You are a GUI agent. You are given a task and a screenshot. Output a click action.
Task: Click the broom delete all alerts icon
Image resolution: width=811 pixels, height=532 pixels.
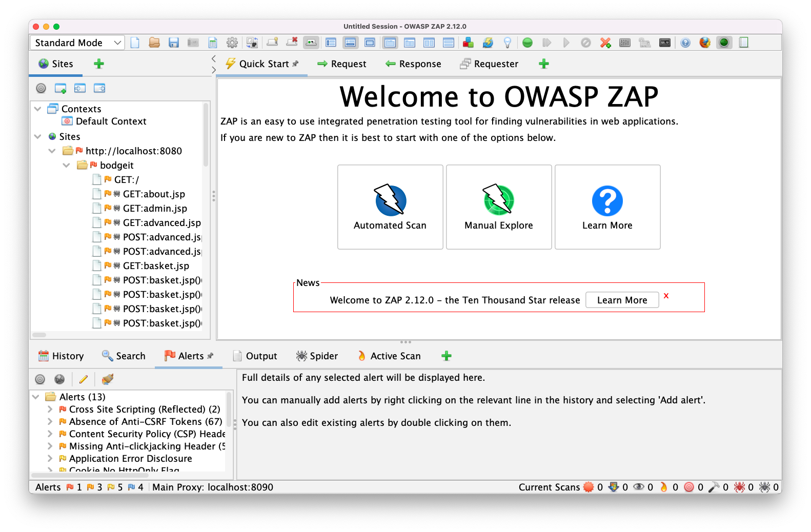point(107,379)
